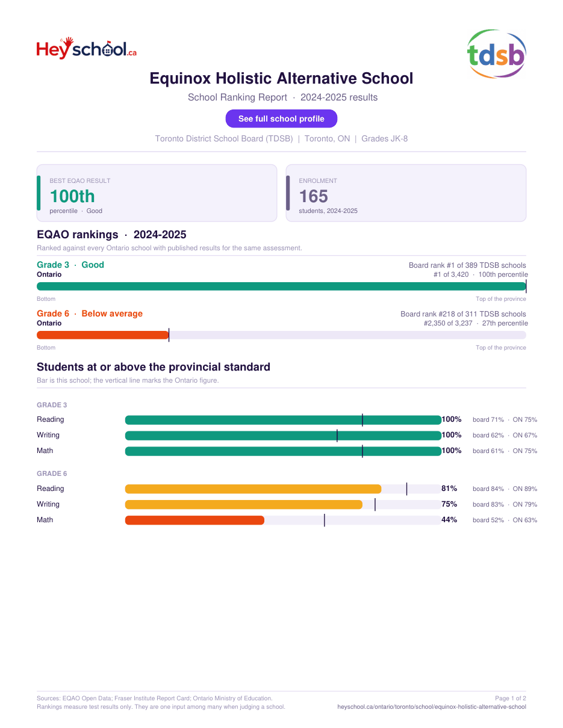
Task: Click the Grade 6 Math red bar
Action: tap(194, 520)
